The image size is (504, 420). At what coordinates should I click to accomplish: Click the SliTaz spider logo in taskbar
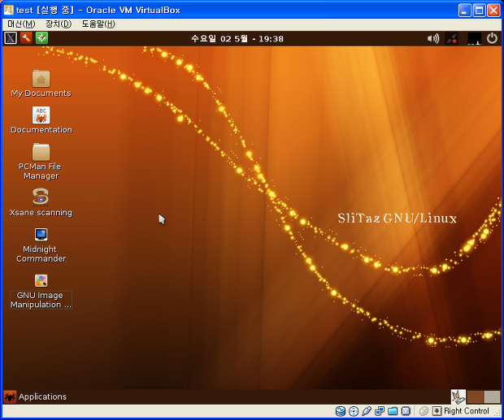click(10, 397)
